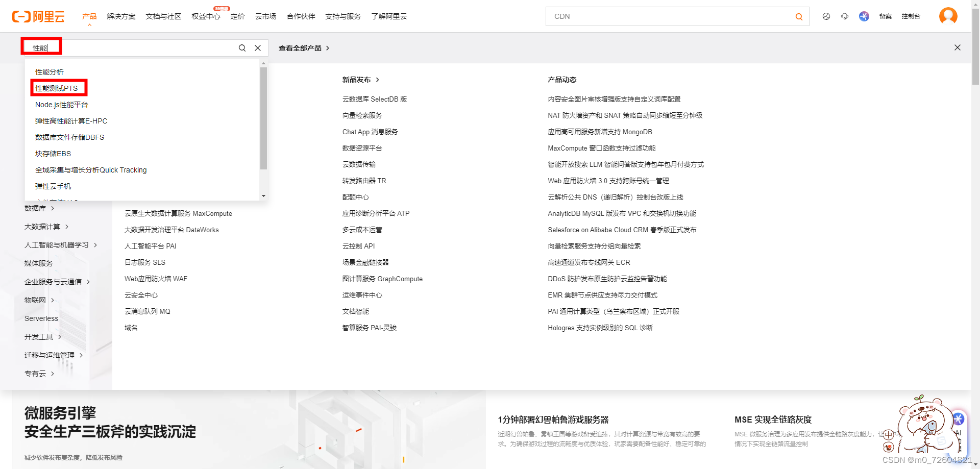Select 弹性云手机 suggestion
Screen dimensions: 980x469
(x=53, y=186)
